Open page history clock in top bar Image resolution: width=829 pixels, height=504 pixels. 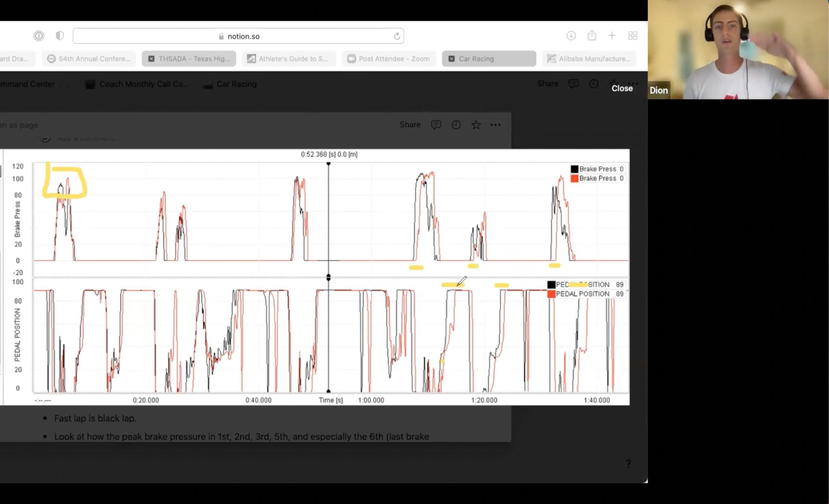tap(593, 84)
